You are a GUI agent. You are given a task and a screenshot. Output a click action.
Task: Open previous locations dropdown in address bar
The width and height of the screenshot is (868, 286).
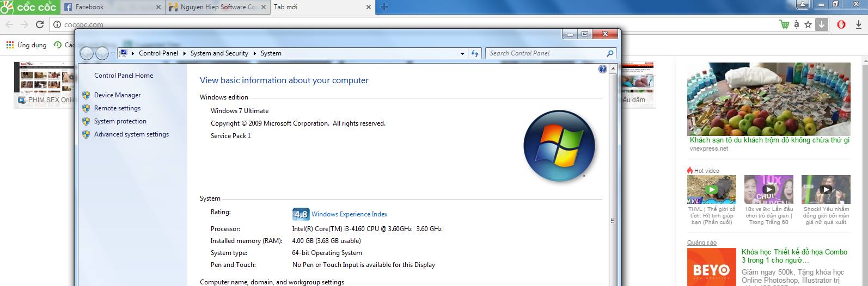click(x=462, y=53)
